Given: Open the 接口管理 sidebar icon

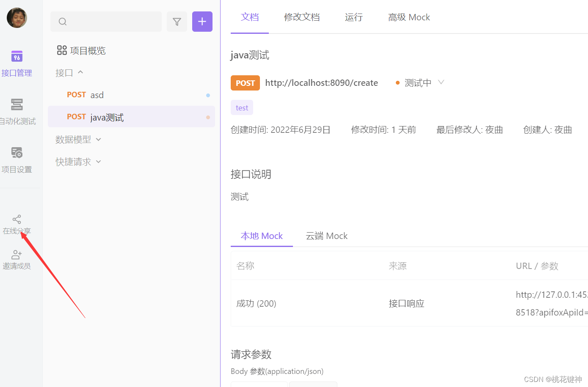Looking at the screenshot, I should 17,57.
